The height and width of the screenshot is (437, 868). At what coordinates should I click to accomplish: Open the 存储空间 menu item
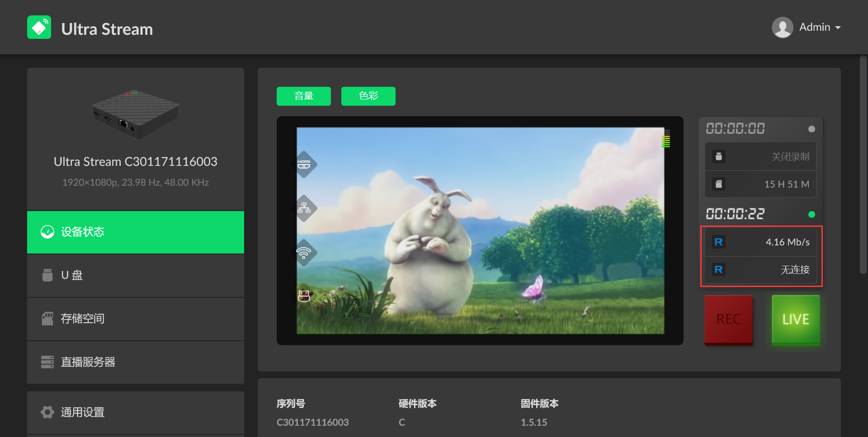click(x=136, y=319)
